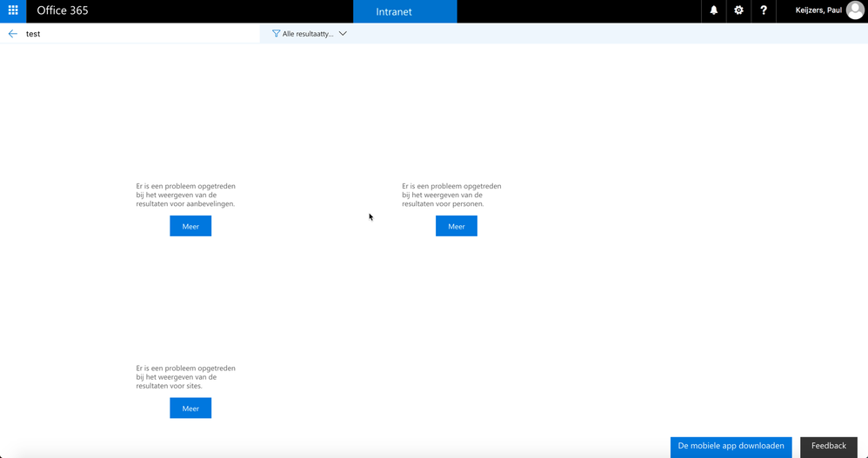Click the back arrow beside the search box
This screenshot has height=458, width=868.
tap(13, 34)
